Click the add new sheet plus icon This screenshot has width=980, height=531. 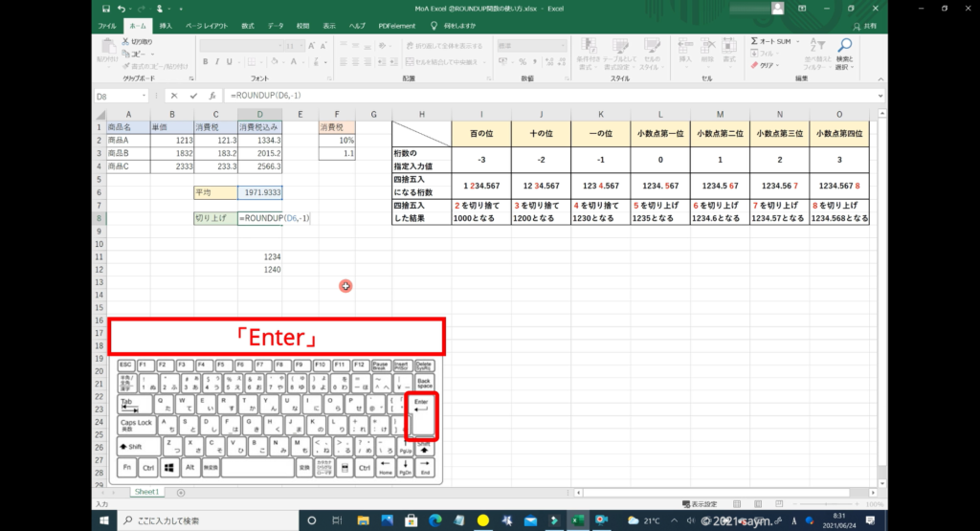(x=181, y=492)
